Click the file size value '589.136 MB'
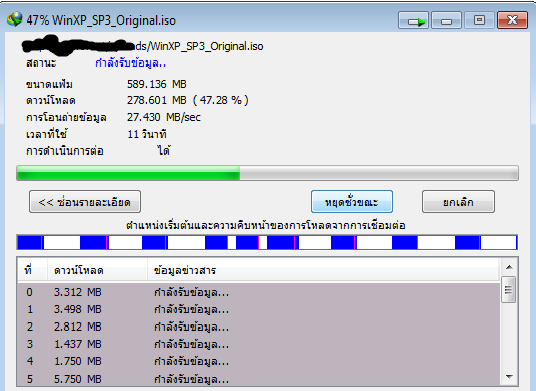Image resolution: width=536 pixels, height=391 pixels. [157, 84]
